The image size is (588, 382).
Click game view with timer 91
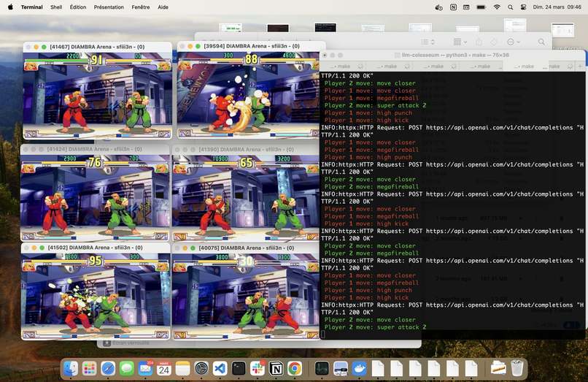(x=98, y=96)
